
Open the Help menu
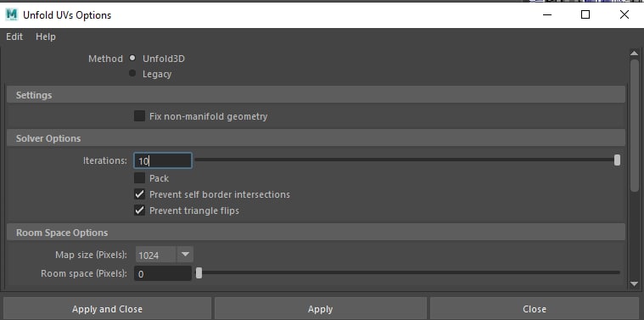[46, 36]
